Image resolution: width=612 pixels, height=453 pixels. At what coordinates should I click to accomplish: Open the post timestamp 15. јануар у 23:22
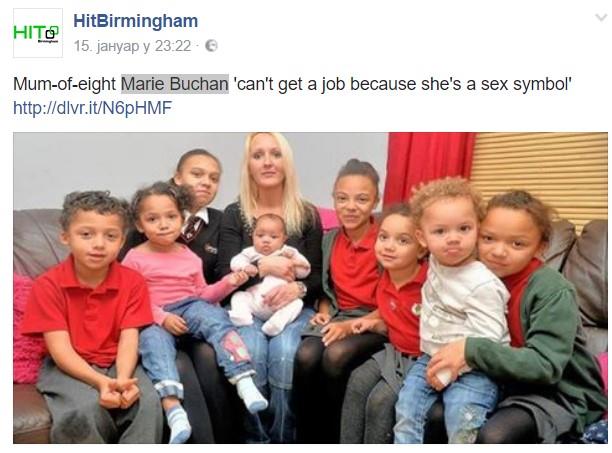[132, 46]
